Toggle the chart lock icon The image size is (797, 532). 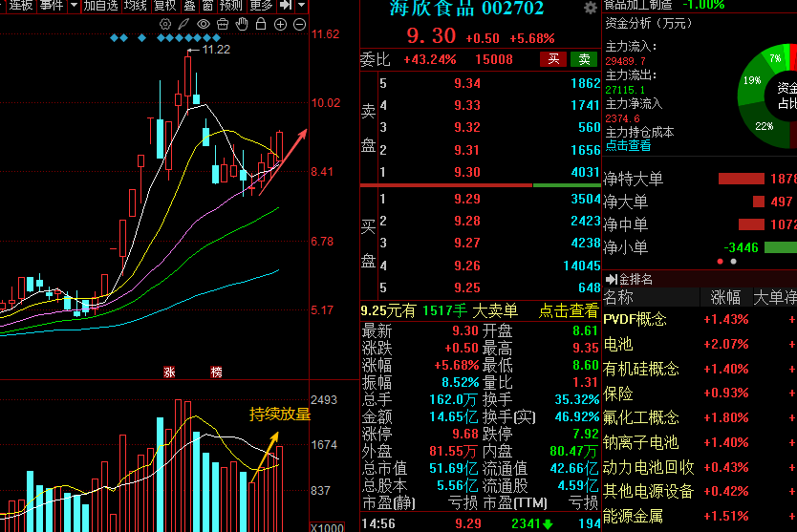point(261,23)
